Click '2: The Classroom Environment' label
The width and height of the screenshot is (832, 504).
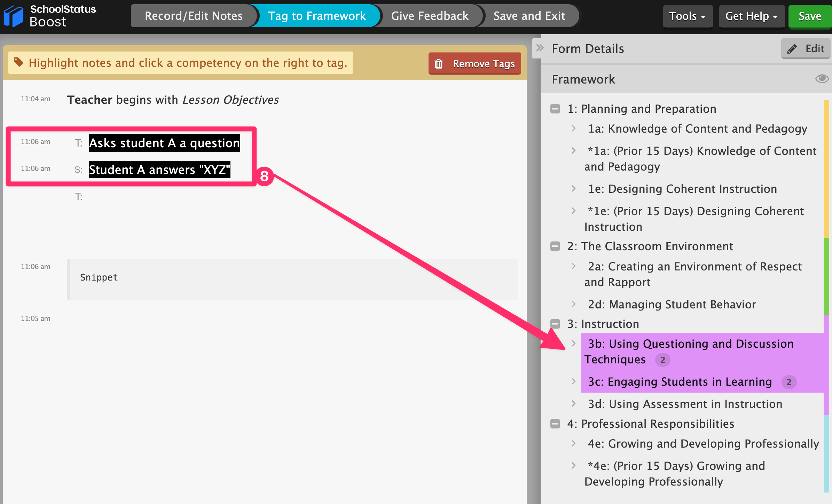pos(650,246)
